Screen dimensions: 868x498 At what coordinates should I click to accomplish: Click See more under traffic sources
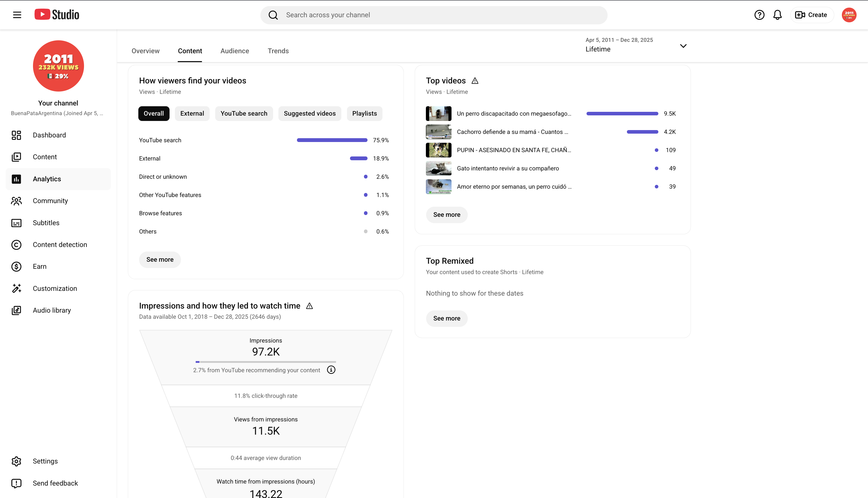point(160,260)
